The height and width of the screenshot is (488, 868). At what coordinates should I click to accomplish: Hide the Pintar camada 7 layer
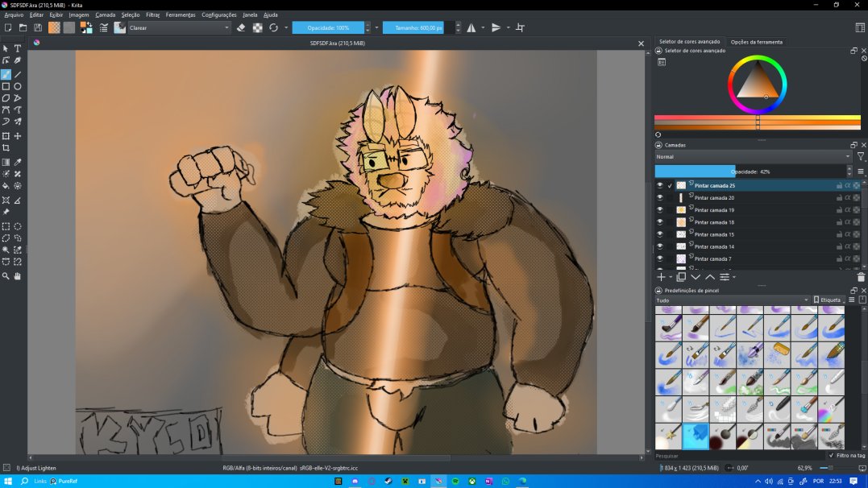click(659, 258)
